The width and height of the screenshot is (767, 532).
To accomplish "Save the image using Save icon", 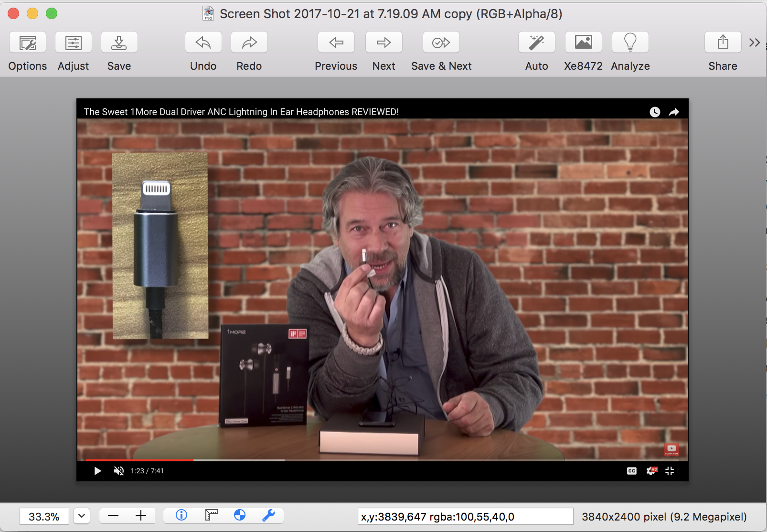I will [x=119, y=43].
